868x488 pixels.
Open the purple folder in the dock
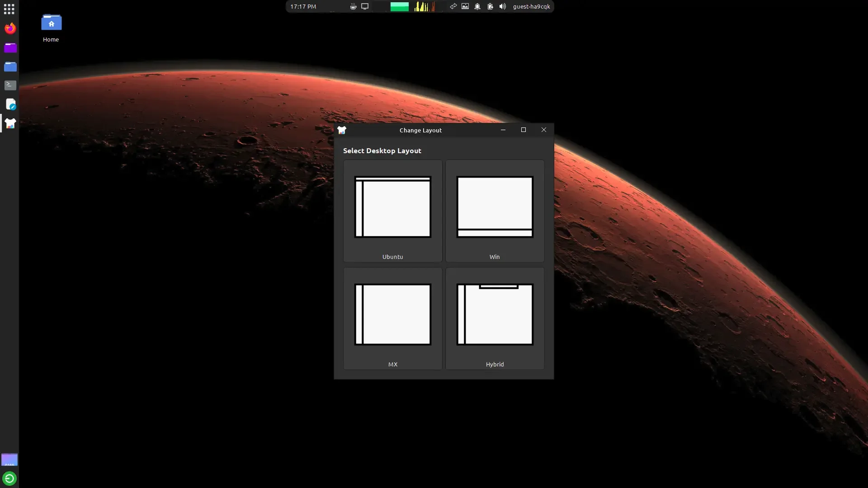[10, 48]
